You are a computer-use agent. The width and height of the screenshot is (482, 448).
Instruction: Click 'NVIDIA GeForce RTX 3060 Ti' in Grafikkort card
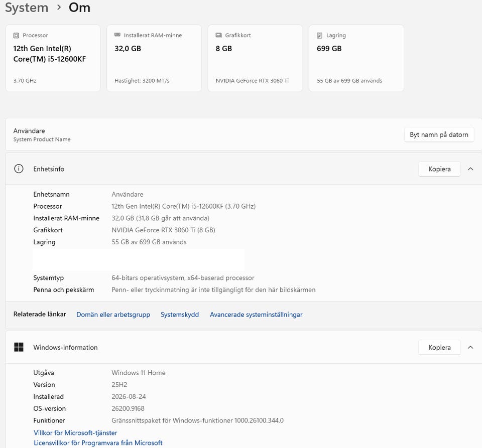click(252, 81)
